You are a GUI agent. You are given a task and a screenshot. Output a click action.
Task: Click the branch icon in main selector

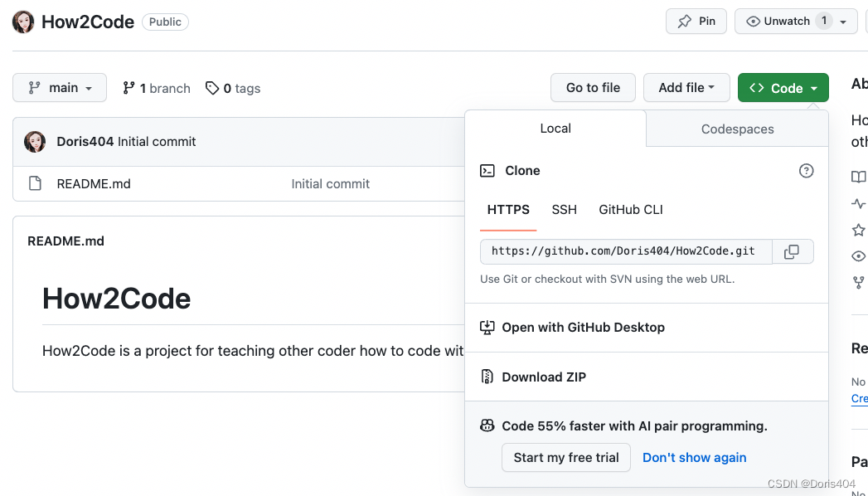click(35, 87)
